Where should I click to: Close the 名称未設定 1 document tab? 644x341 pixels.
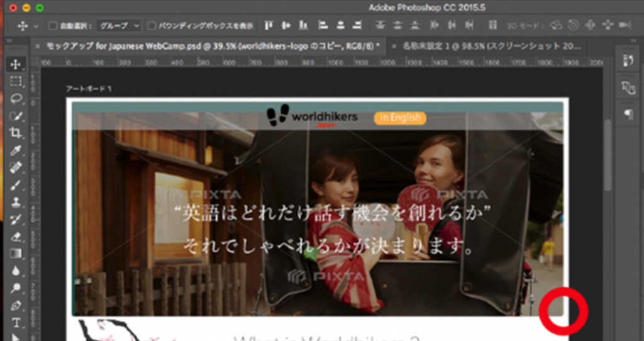click(394, 47)
